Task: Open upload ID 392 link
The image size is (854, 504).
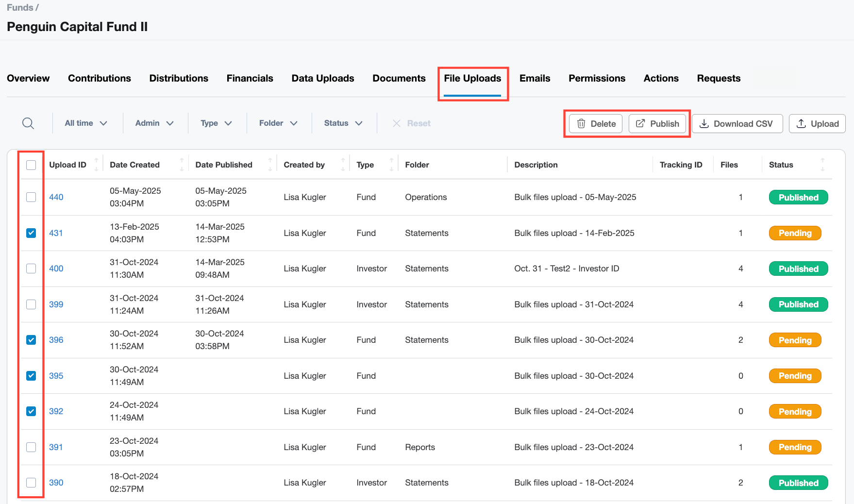Action: pos(56,411)
